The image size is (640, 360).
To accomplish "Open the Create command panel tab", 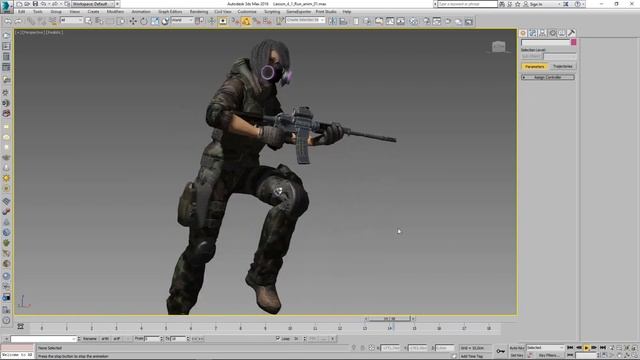I will pyautogui.click(x=523, y=33).
